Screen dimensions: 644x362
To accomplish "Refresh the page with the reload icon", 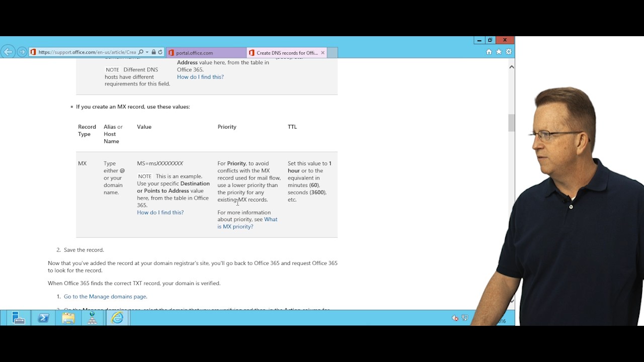I will tap(160, 52).
